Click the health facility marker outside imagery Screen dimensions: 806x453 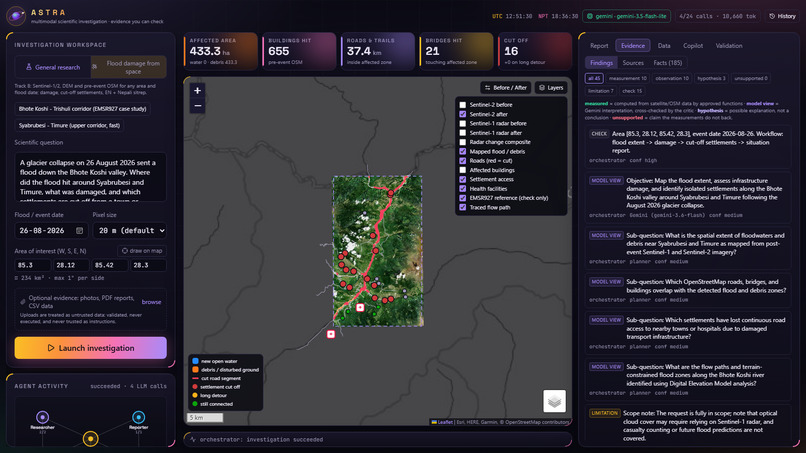pos(331,334)
